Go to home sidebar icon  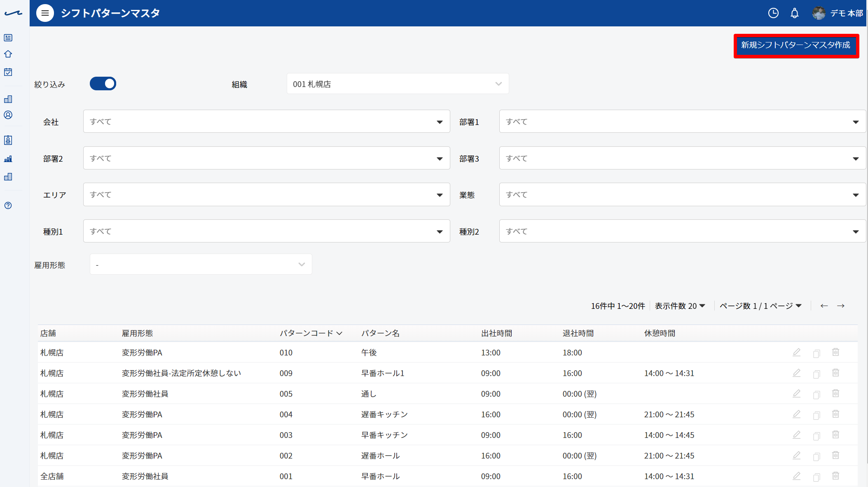click(x=8, y=54)
